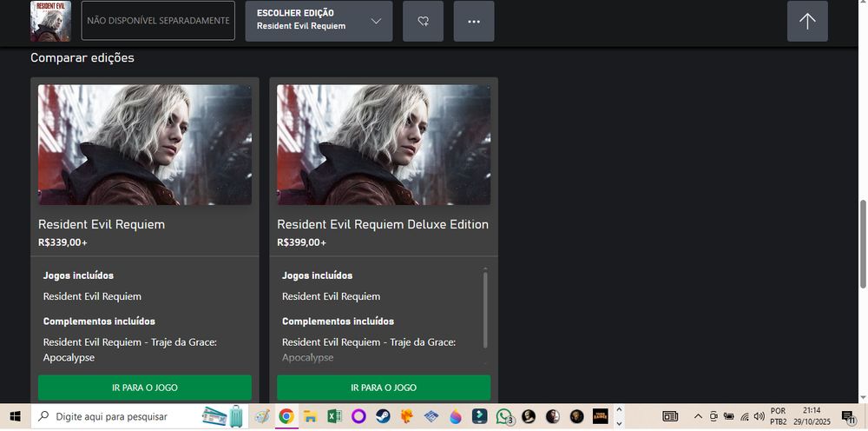Click the small Resident Evil cover thumbnail

50,21
